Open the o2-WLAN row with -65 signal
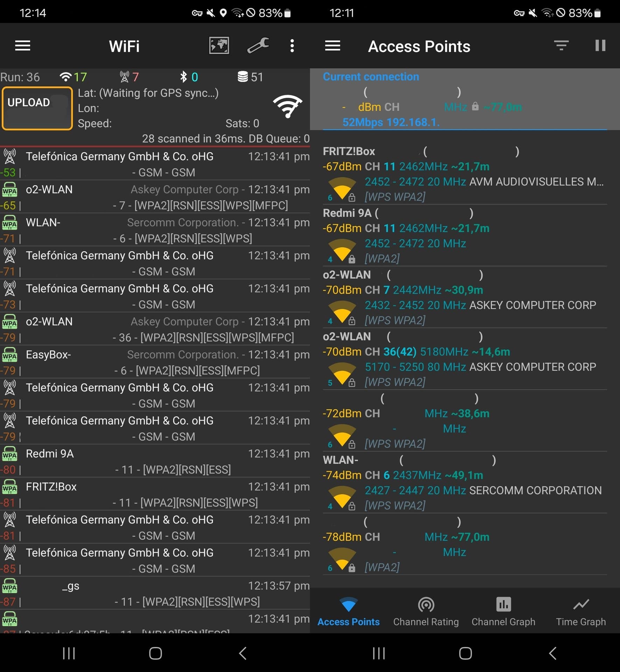The width and height of the screenshot is (620, 672). 155,197
